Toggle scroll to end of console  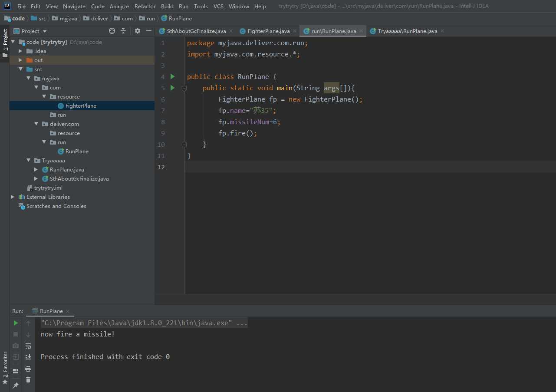coord(28,357)
